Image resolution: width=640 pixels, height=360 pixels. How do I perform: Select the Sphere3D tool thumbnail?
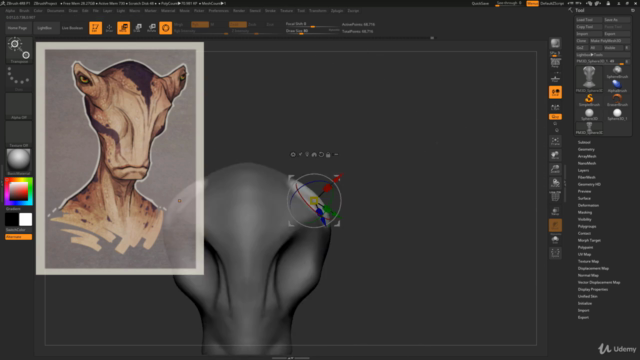tap(589, 114)
